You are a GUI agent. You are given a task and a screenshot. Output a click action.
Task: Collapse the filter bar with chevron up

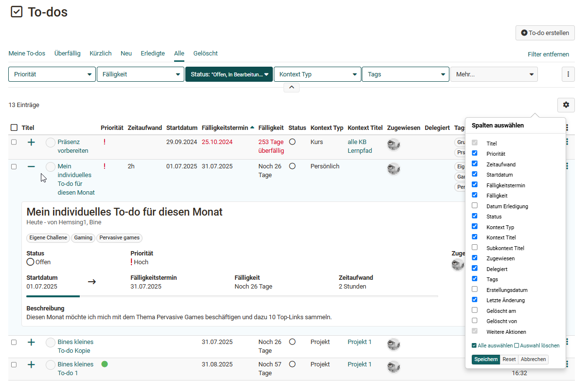point(291,88)
